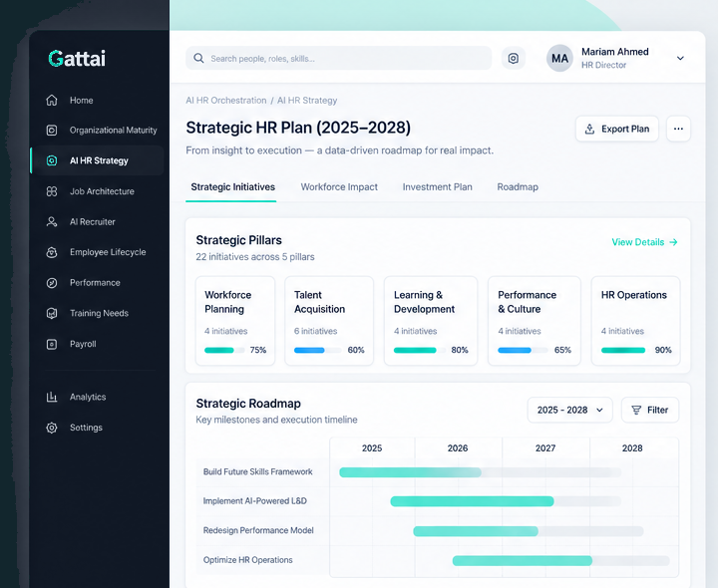Viewport: 718px width, 588px height.
Task: Click the Learning & Development 80% progress bar
Action: click(420, 350)
